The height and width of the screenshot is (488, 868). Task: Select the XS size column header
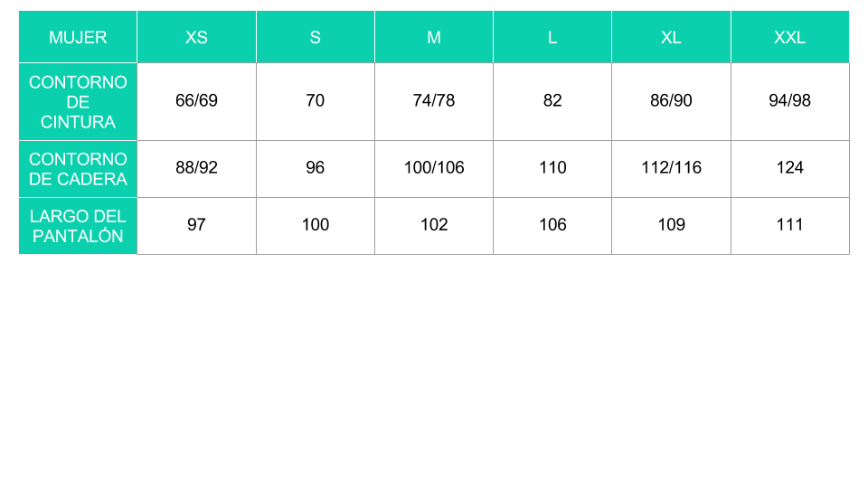coord(196,37)
